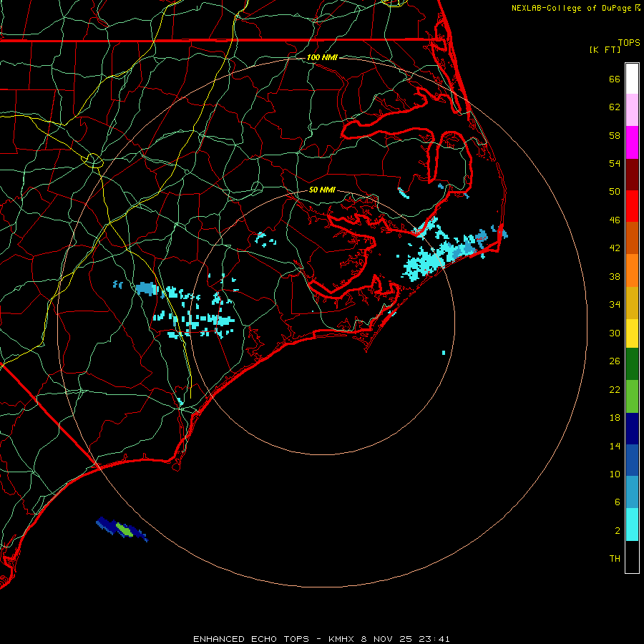Click the 30 legend value
The image size is (644, 644).
[x=615, y=333]
